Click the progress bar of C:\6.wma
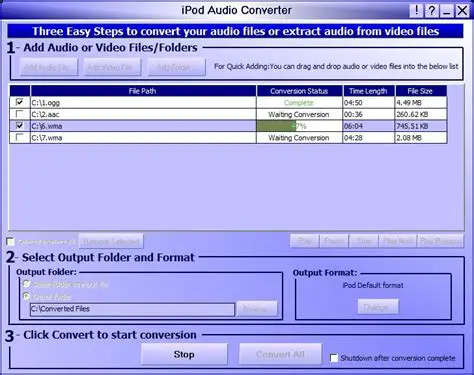This screenshot has width=474, height=375. coord(299,126)
